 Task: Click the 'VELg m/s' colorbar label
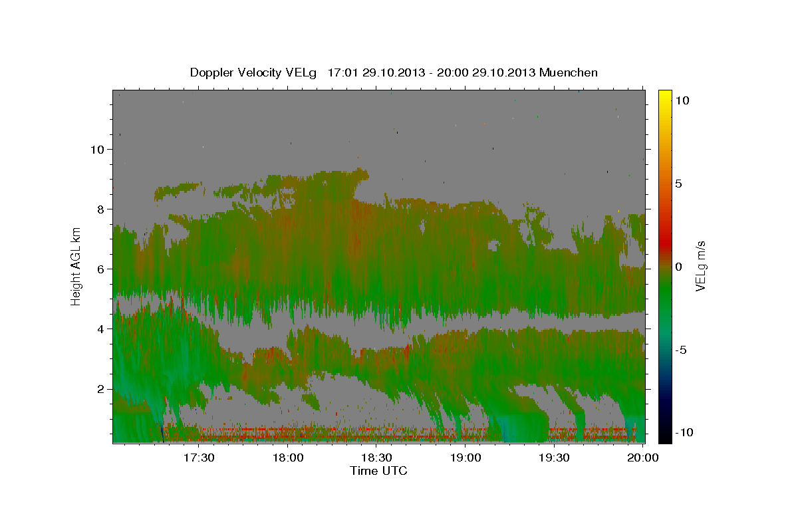coord(700,265)
